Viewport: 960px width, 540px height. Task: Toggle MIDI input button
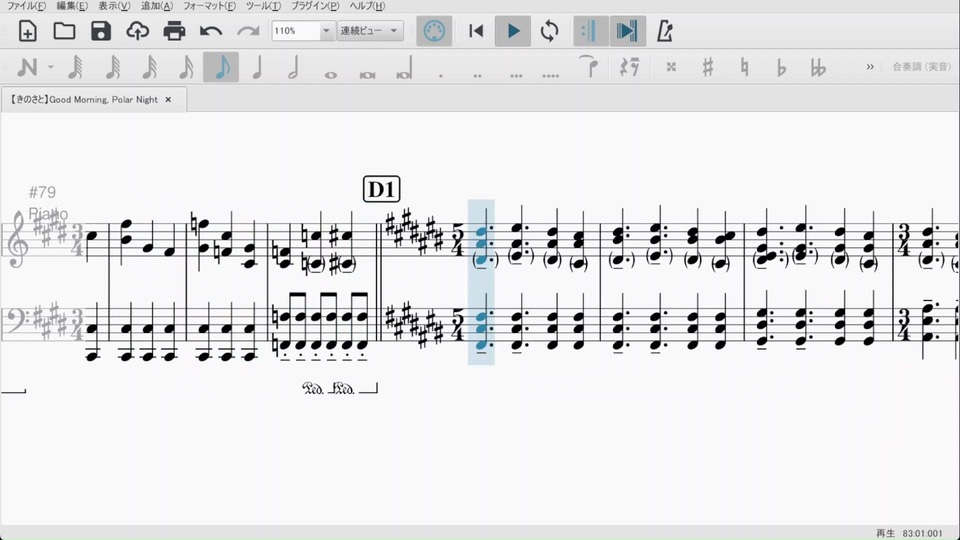point(434,31)
